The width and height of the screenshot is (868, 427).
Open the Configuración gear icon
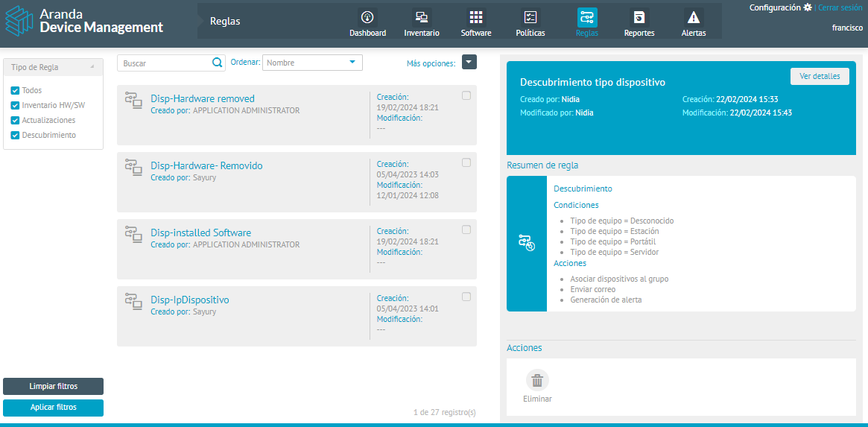pos(807,7)
